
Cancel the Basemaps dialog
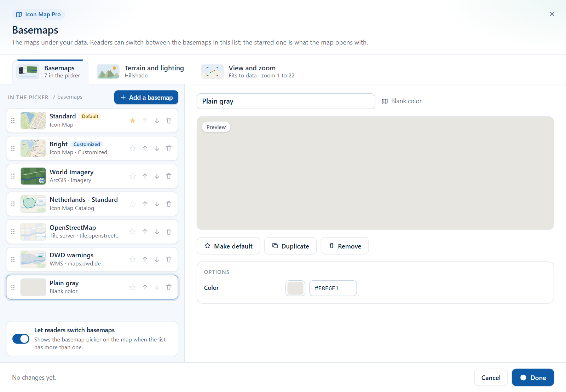point(491,378)
